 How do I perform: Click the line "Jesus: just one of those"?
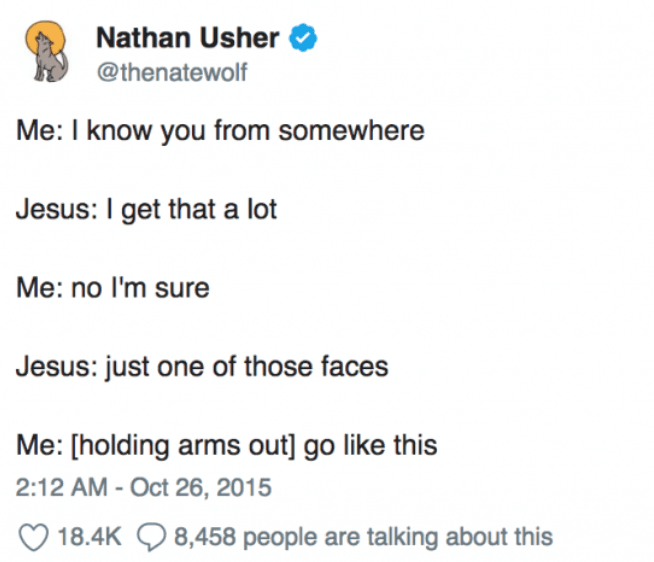[x=164, y=367]
